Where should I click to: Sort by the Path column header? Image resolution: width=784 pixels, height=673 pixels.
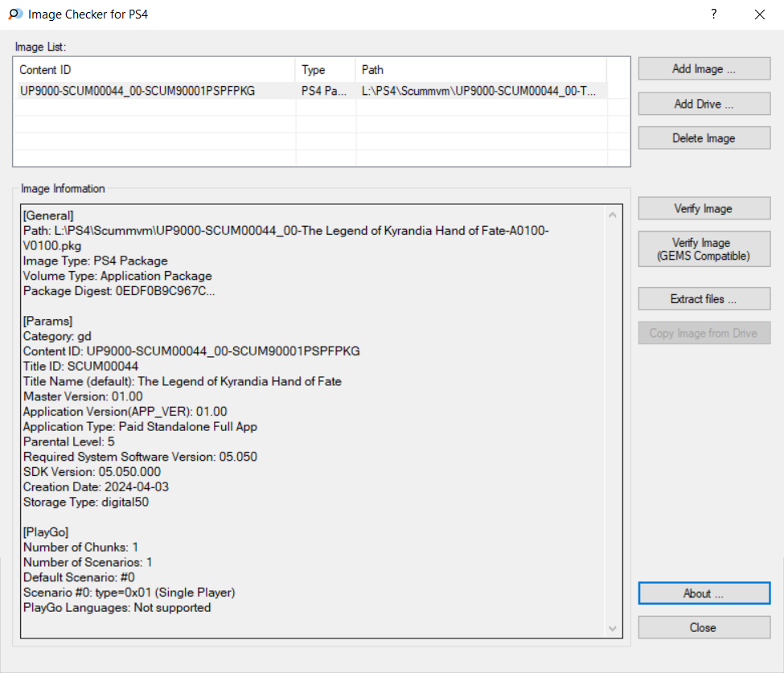(482, 70)
